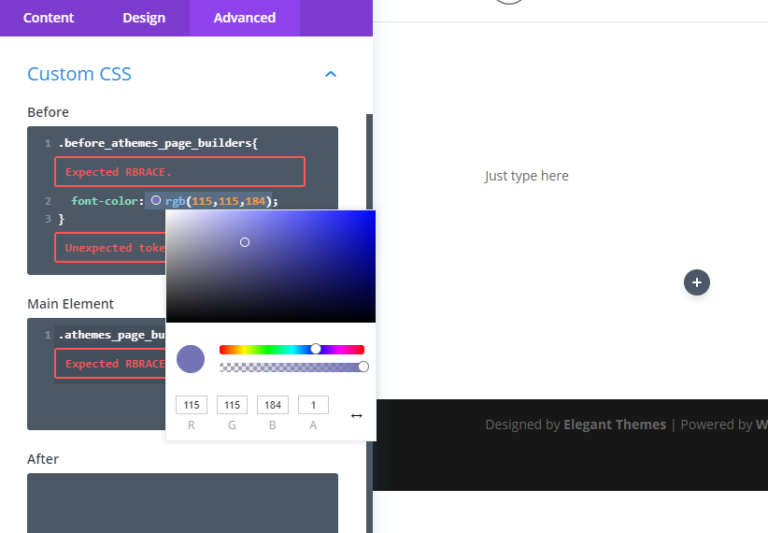Click the settings panel vertical scrollbar
The height and width of the screenshot is (533, 768).
pyautogui.click(x=369, y=323)
